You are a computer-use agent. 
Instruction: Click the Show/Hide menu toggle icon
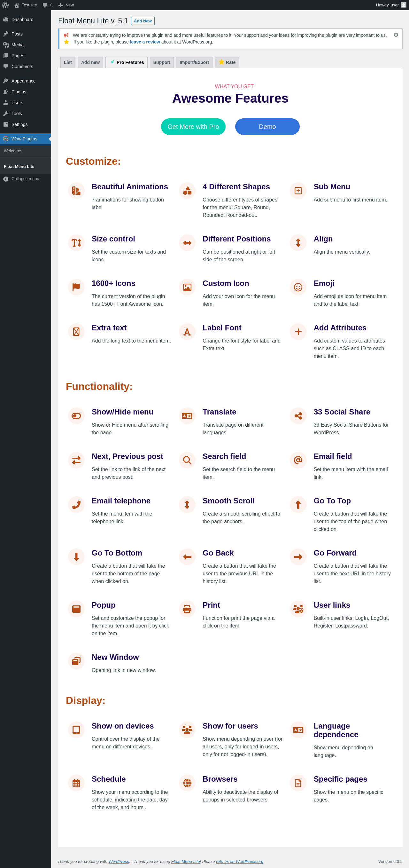[76, 416]
